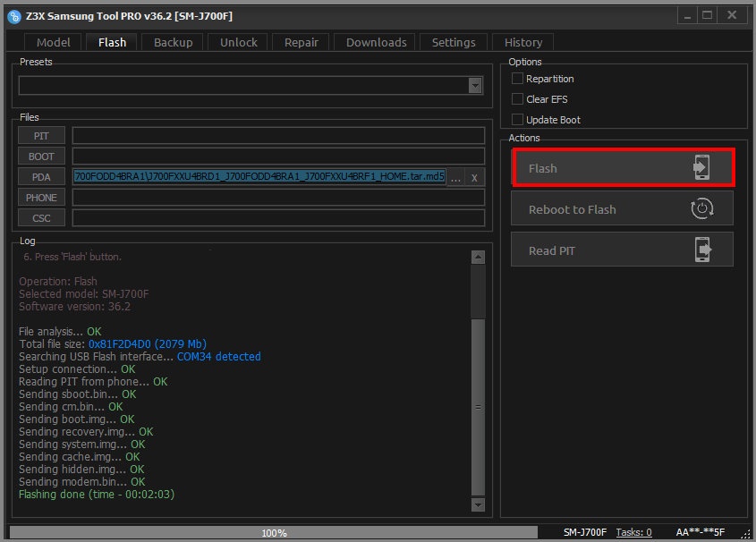This screenshot has width=756, height=542.
Task: Click 'COM34 detected' in the log
Action: [x=219, y=357]
